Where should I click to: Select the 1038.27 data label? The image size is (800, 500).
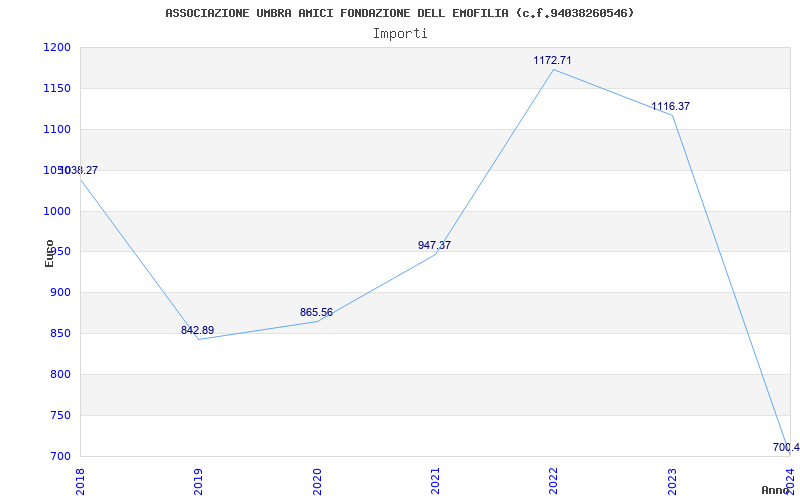[x=78, y=170]
